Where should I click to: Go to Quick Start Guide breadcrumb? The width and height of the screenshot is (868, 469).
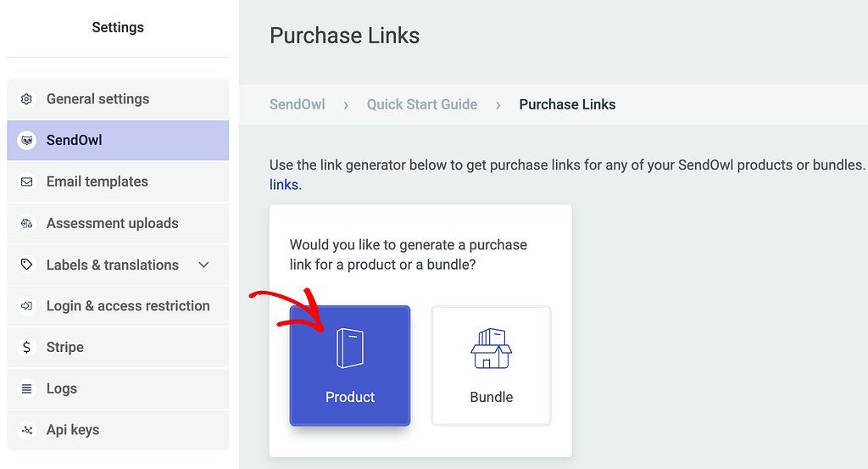[422, 104]
